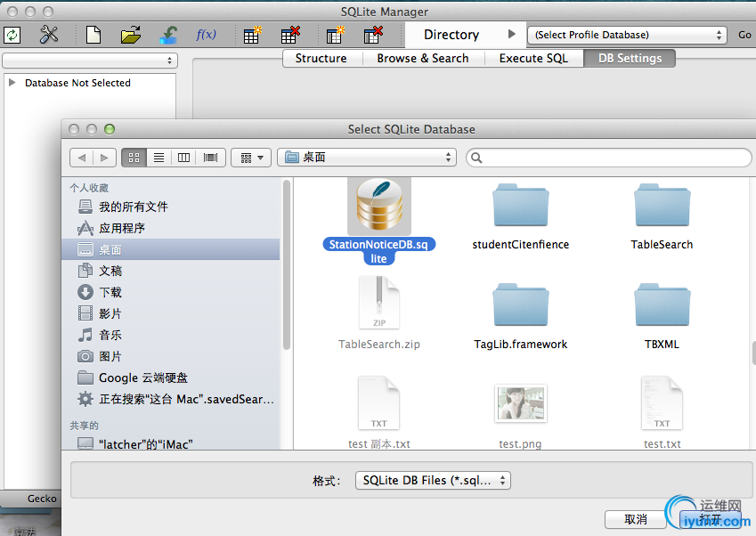The image size is (756, 536).
Task: Select 音乐 in sidebar
Action: (x=171, y=335)
